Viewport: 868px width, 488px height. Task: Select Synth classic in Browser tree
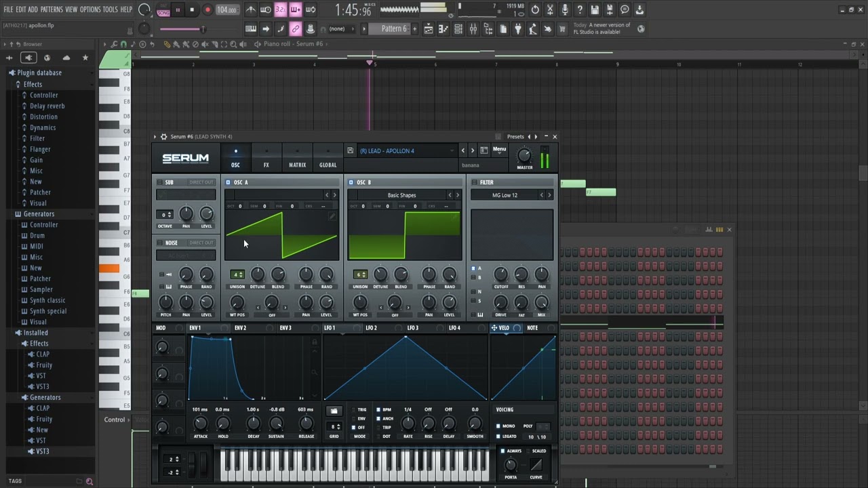47,300
